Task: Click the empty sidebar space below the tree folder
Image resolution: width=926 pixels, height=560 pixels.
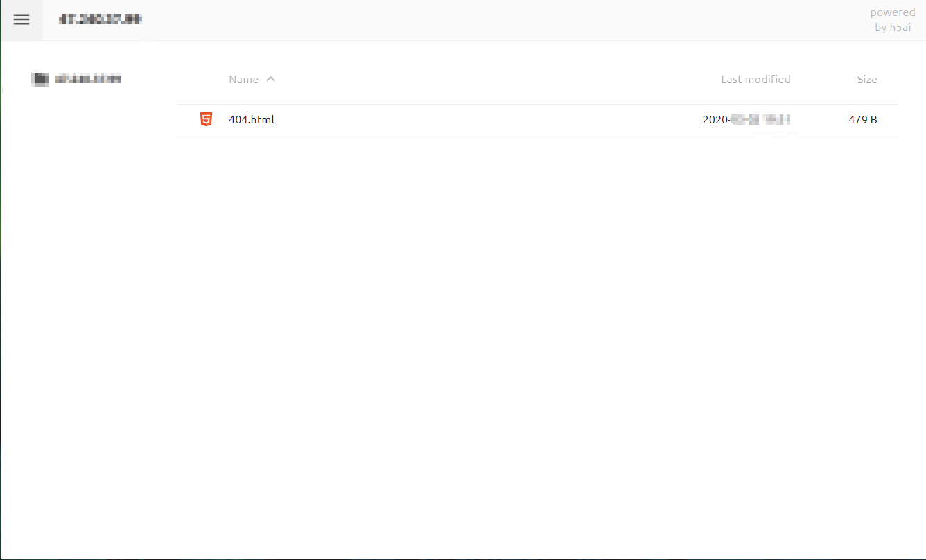Action: coord(83,277)
